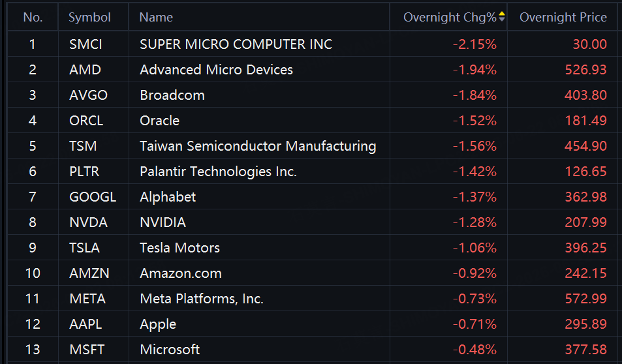Click AMD's -1.94% overnight change
Screen dimensions: 622x364
point(474,70)
